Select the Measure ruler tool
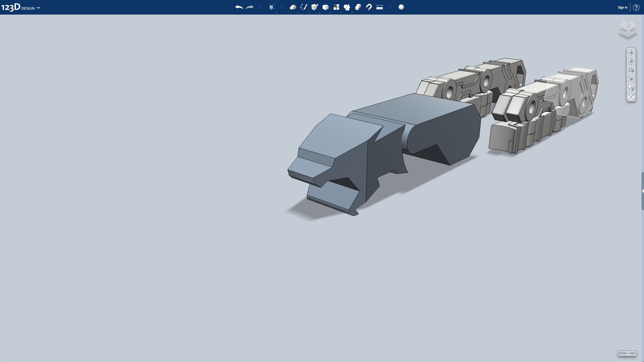Viewport: 644px width, 362px height. click(x=380, y=7)
